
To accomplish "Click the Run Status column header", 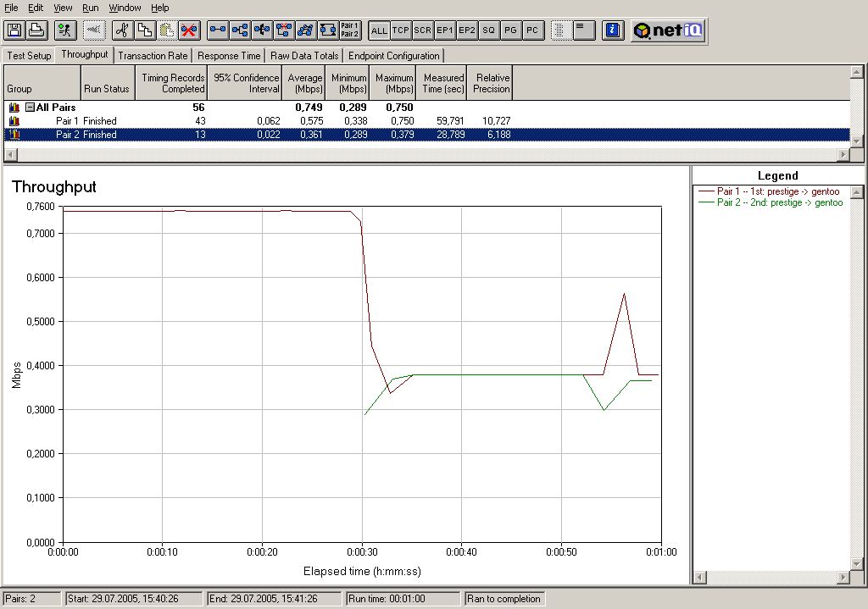I will [x=108, y=83].
